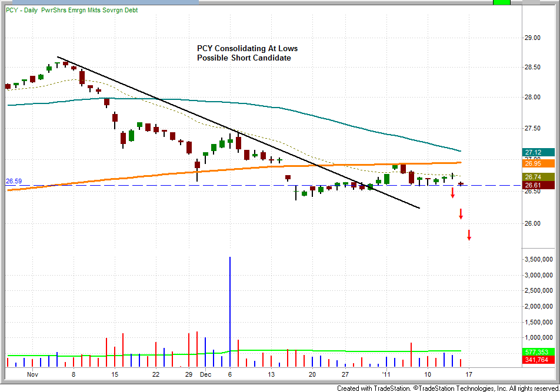Click the 2,500,000 volume axis label
The width and height of the screenshot is (560, 392).
pyautogui.click(x=539, y=291)
